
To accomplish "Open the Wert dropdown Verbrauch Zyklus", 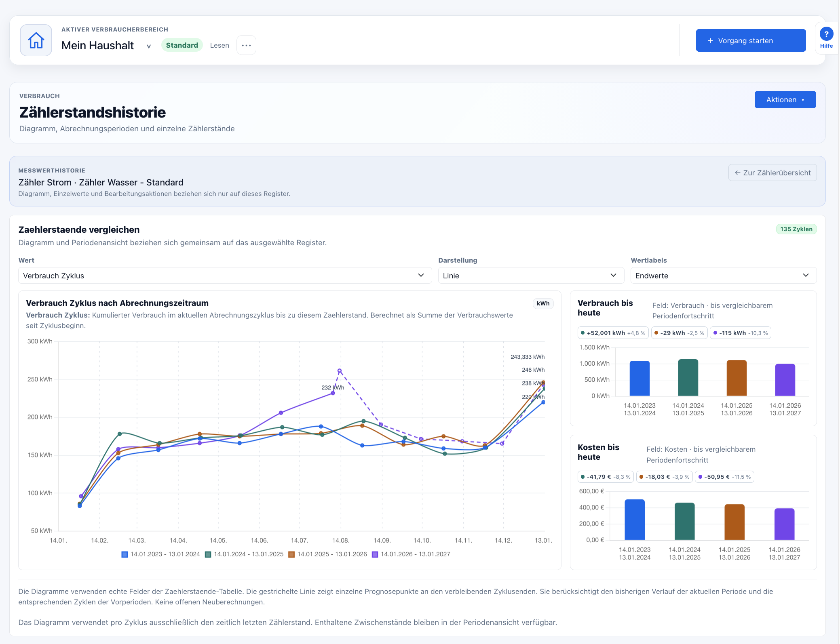I will pyautogui.click(x=225, y=276).
